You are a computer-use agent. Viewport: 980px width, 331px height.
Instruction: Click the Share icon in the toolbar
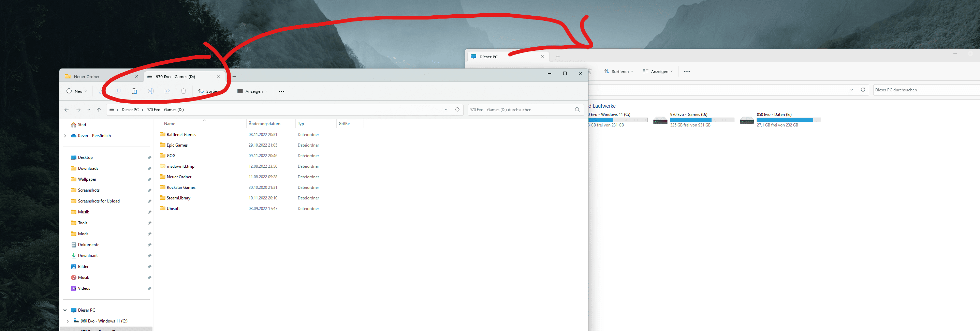tap(167, 91)
